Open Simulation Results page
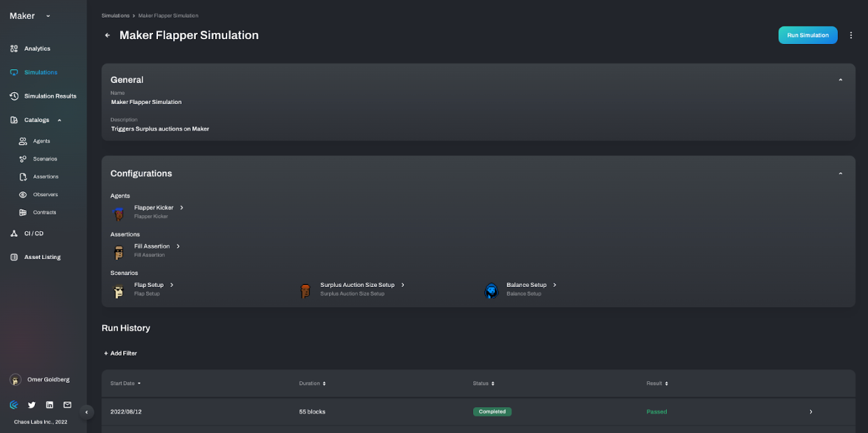Image resolution: width=868 pixels, height=433 pixels. click(x=50, y=96)
